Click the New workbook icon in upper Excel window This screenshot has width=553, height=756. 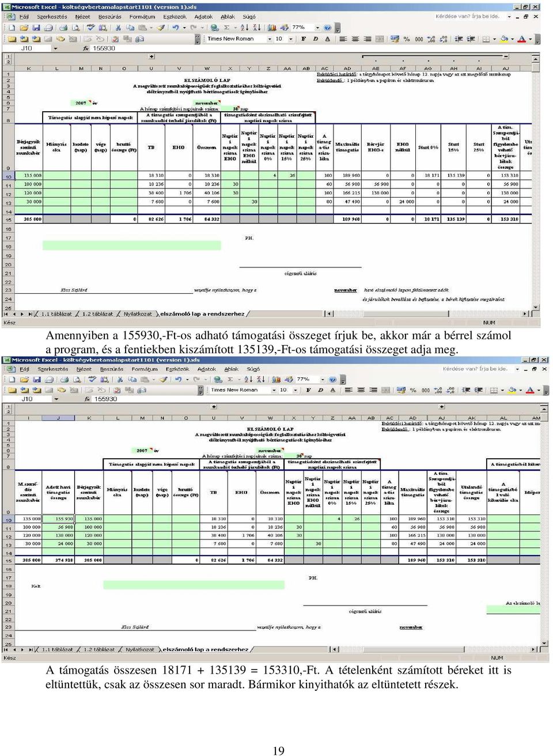(x=12, y=27)
